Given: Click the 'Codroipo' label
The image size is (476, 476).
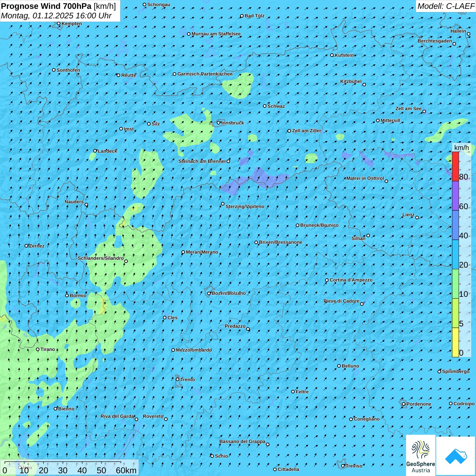Looking at the screenshot, I should 464,404.
